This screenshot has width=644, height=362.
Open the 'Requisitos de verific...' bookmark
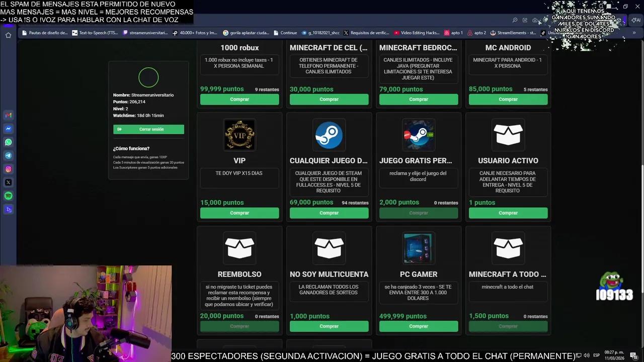366,33
